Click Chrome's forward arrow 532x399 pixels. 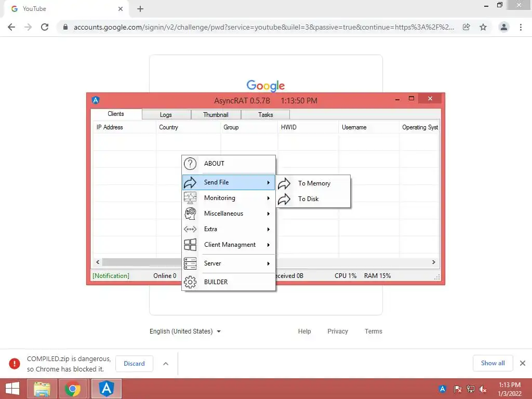tap(28, 27)
